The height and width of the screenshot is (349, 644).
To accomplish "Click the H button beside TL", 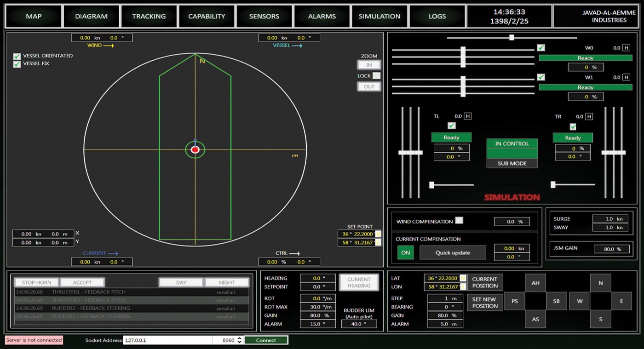I will point(467,116).
